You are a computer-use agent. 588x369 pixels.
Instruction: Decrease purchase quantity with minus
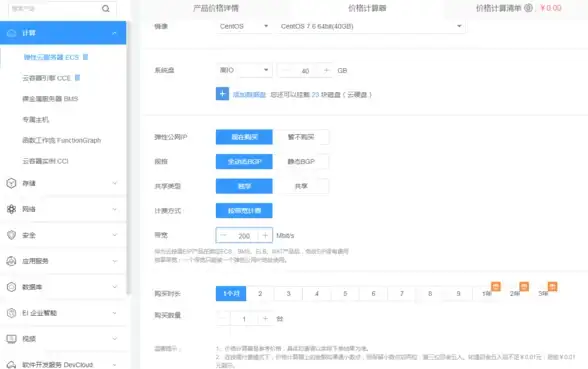[x=223, y=319]
